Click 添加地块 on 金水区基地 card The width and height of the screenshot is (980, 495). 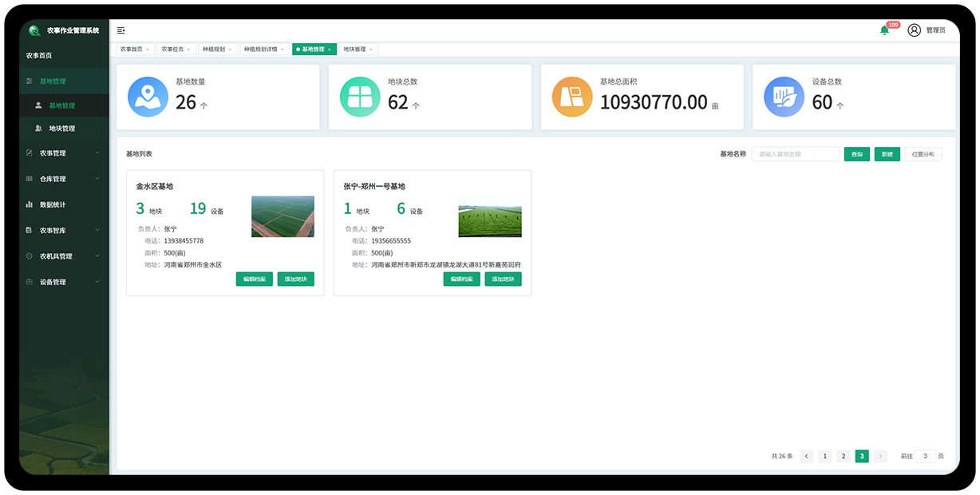[x=295, y=279]
